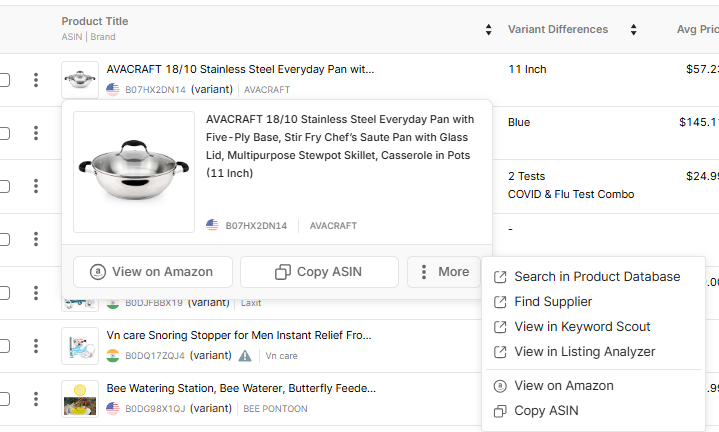
Task: Click large AVACRAFT pan image in popup
Action: click(x=134, y=172)
